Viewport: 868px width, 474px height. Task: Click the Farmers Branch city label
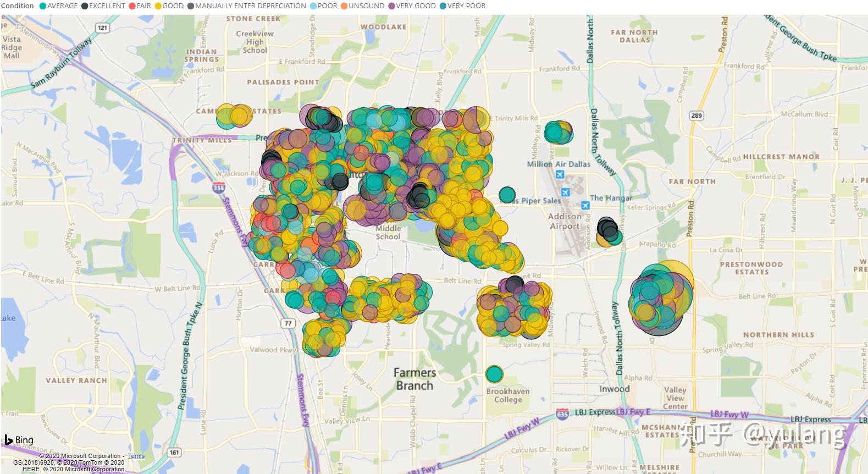(x=414, y=379)
